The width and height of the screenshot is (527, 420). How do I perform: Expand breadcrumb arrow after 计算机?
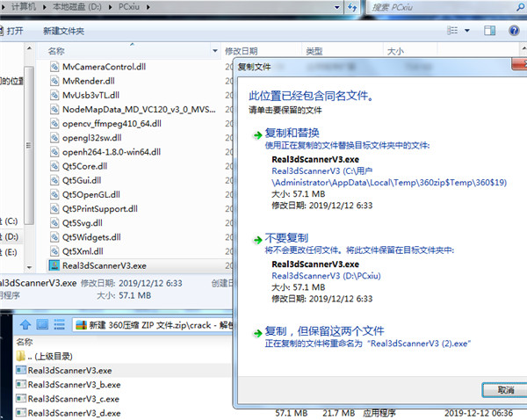click(45, 7)
